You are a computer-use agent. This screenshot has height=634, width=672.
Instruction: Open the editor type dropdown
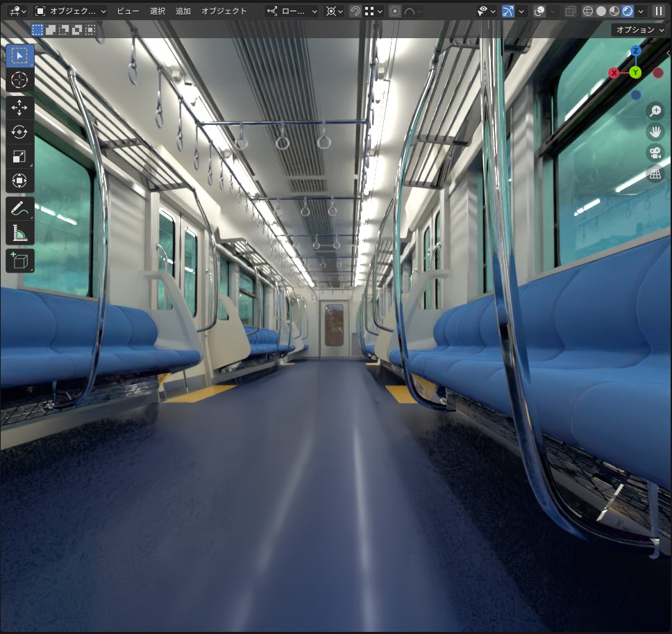pyautogui.click(x=18, y=11)
